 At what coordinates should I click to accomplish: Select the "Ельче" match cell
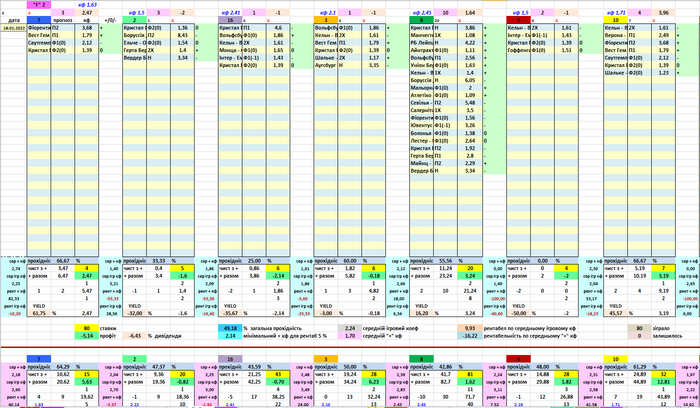click(134, 43)
